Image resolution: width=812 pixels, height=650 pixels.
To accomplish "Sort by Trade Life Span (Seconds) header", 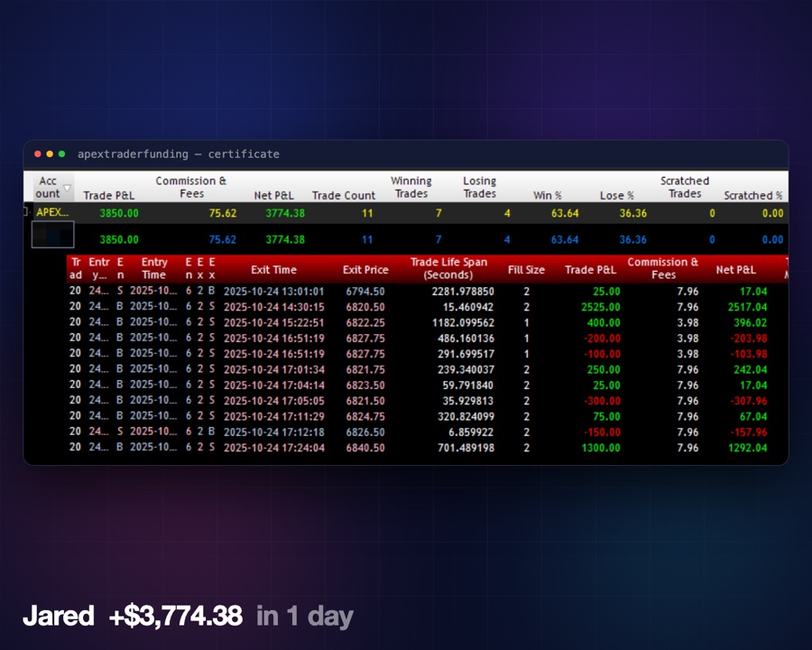I will coord(448,268).
